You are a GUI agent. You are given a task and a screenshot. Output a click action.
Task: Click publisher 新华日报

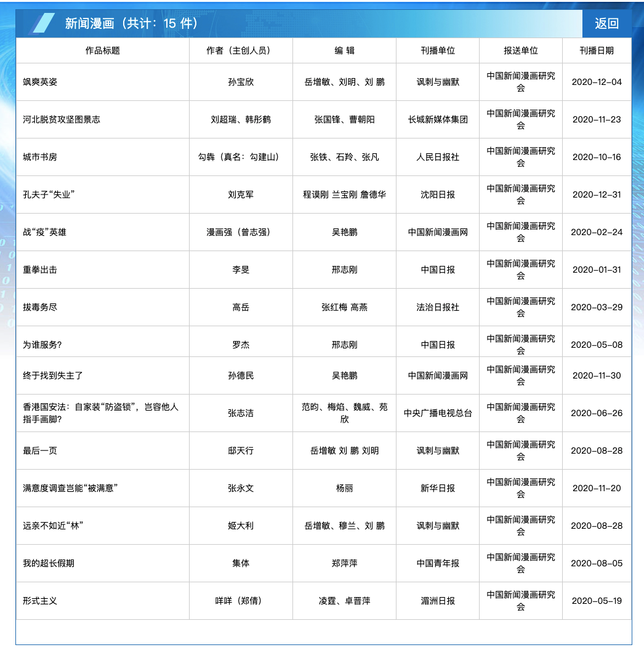coord(438,488)
